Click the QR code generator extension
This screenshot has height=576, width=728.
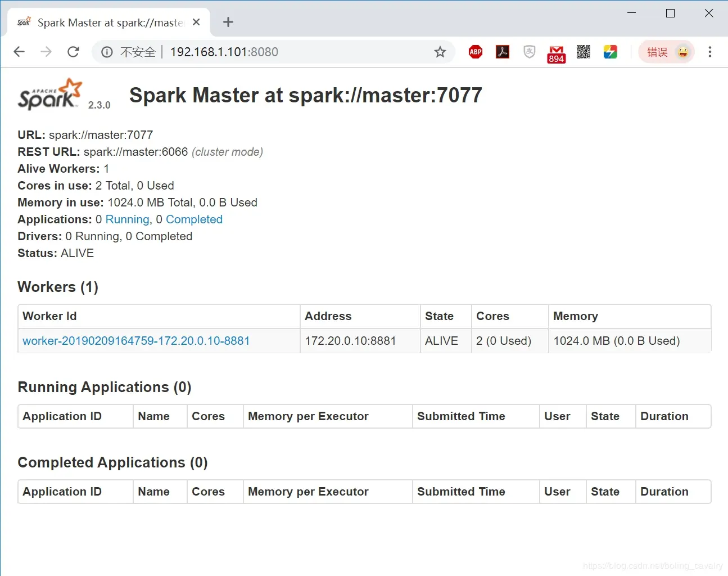(x=583, y=52)
